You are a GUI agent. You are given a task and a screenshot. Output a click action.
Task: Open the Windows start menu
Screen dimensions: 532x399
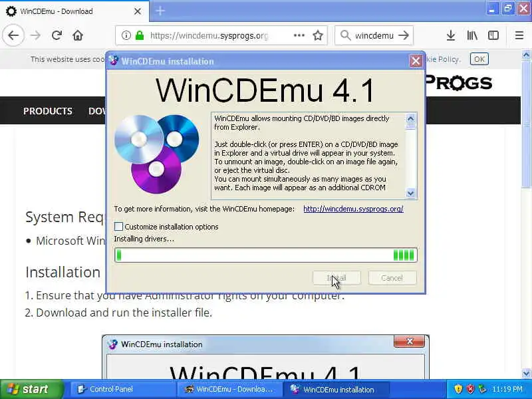coord(32,389)
